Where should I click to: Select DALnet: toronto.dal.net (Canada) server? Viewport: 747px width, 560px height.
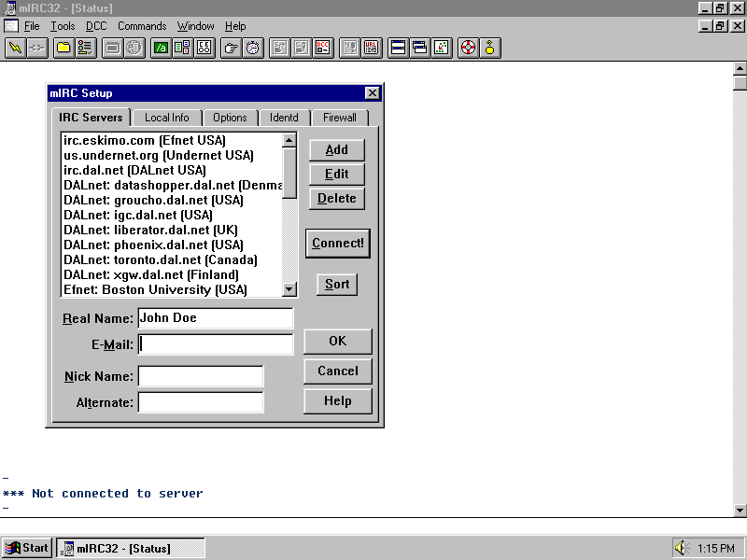(x=172, y=260)
